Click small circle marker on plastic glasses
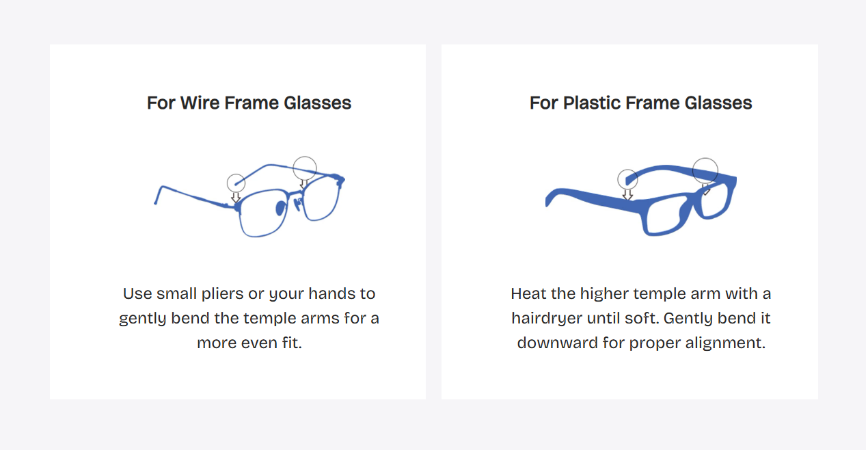This screenshot has height=450, width=868. click(x=627, y=180)
